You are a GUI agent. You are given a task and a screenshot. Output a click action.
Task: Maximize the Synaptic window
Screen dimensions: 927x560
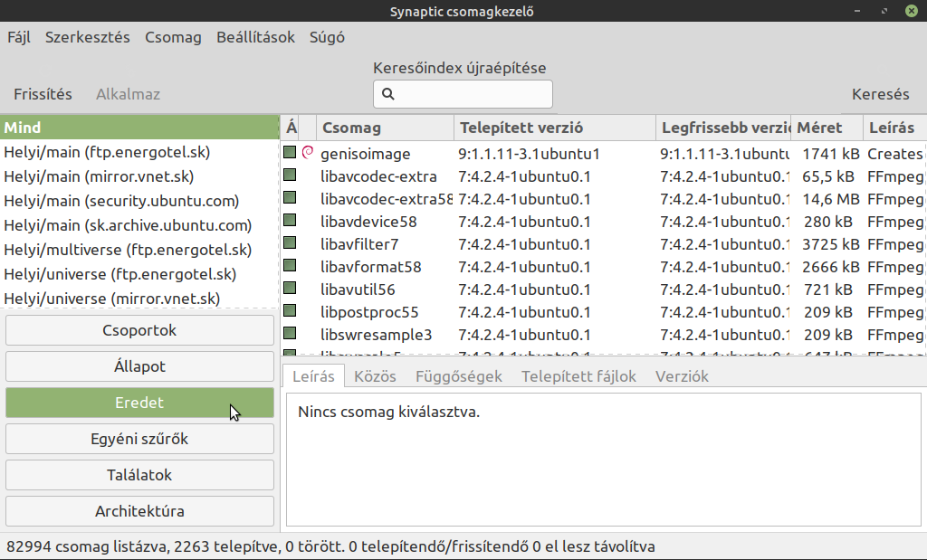click(x=884, y=11)
